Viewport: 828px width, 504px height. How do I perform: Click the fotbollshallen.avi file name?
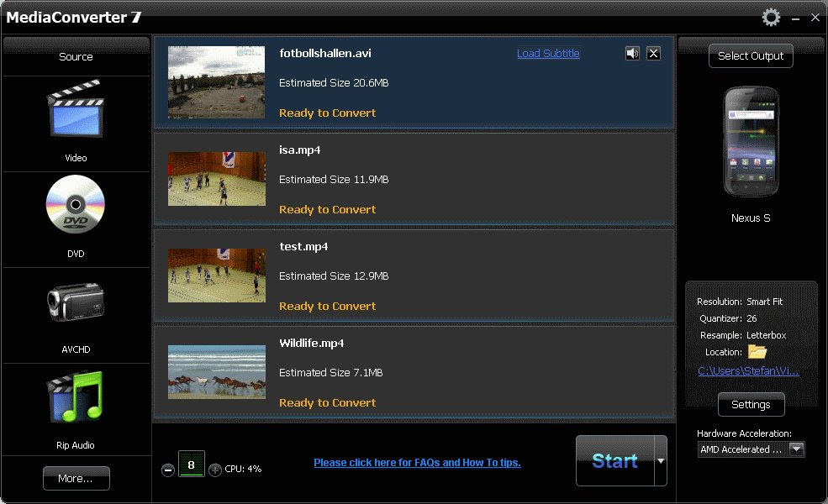coord(325,53)
